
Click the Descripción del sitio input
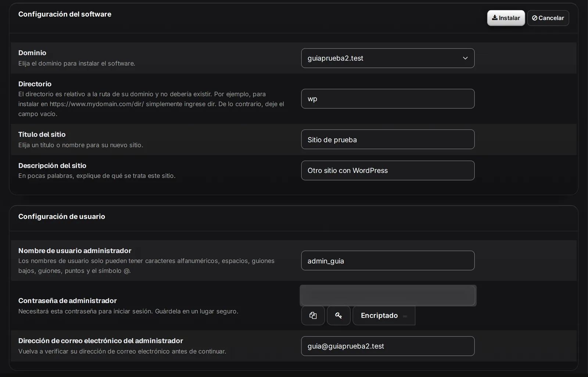tap(388, 170)
